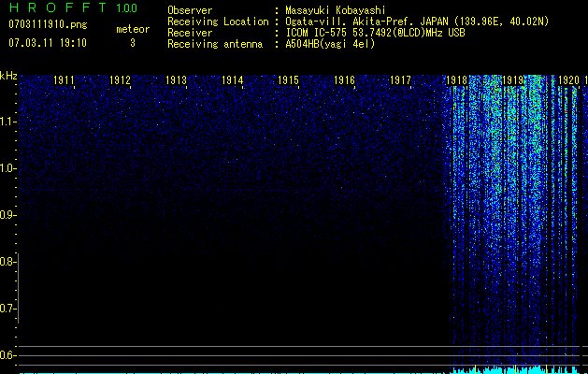588x374 pixels.
Task: Click the 1.0 kHz axis label
Action: coord(7,168)
